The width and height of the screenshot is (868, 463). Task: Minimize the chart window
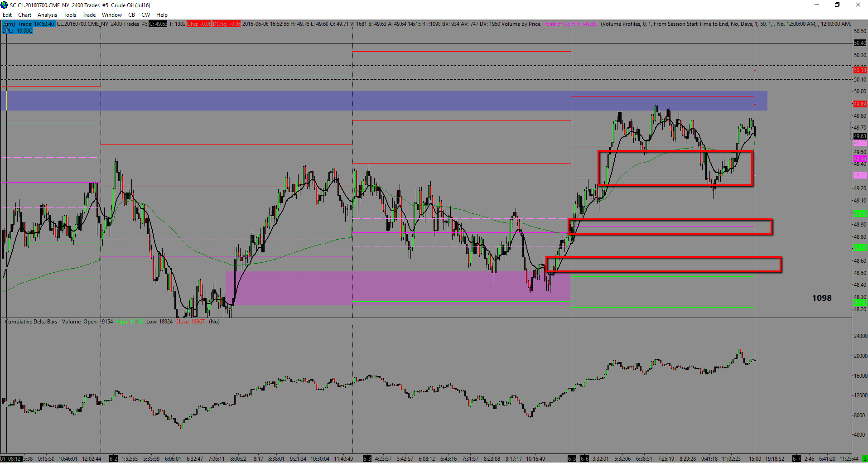click(817, 5)
